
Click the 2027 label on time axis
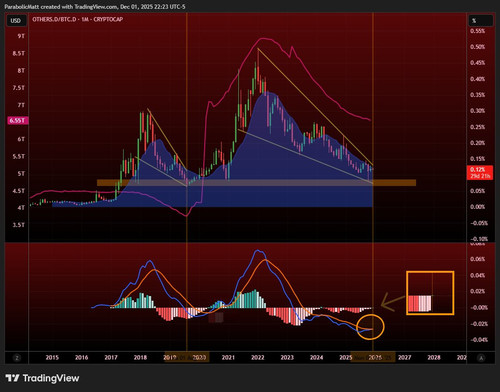click(x=404, y=358)
